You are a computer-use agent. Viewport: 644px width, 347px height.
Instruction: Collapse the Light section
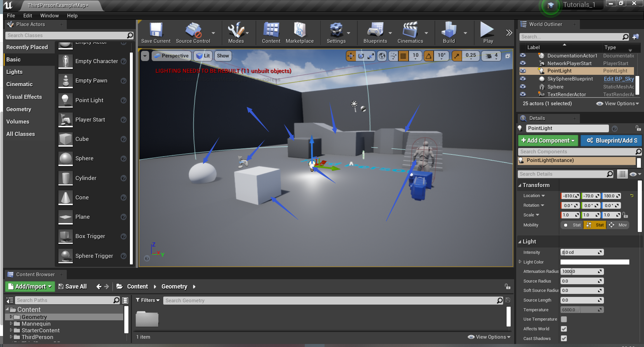point(519,242)
